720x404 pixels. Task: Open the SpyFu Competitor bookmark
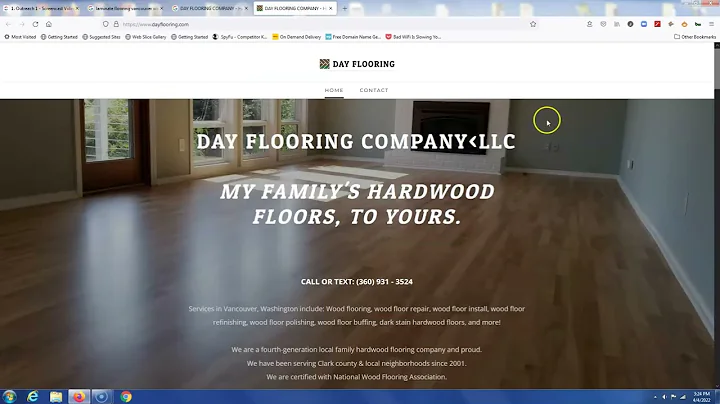240,37
